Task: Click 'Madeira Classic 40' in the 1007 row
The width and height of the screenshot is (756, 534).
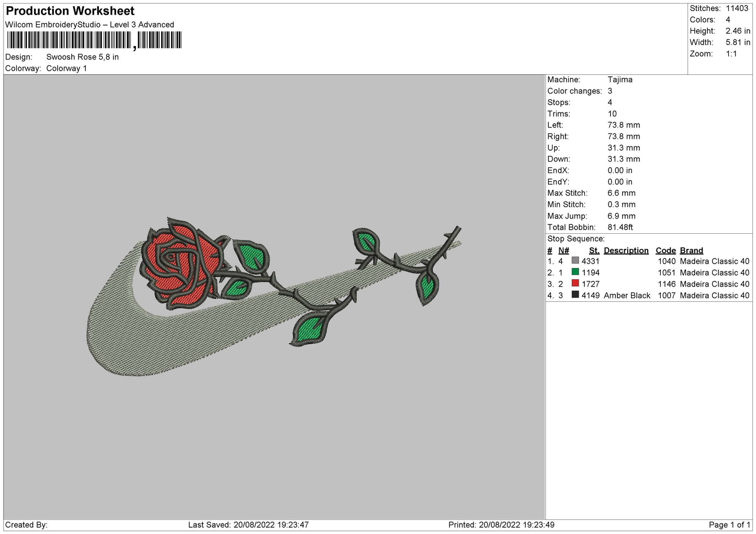Action: (715, 296)
